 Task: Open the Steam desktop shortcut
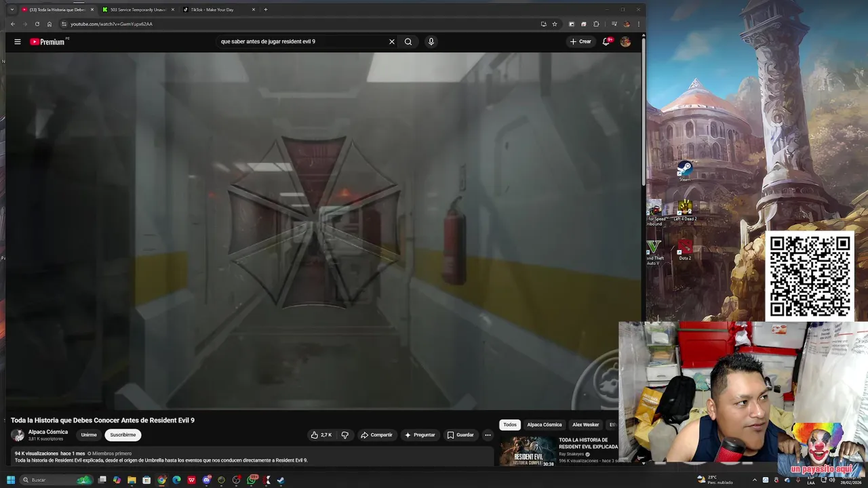685,170
